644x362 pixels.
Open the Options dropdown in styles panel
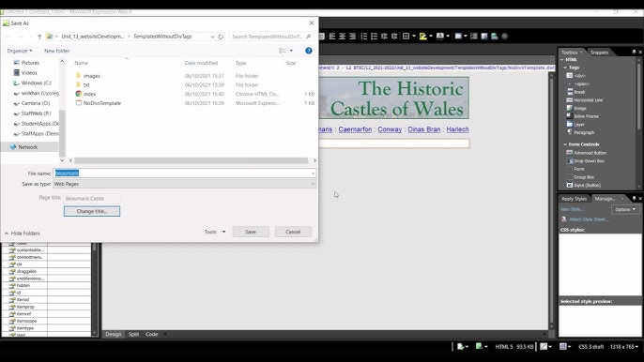(x=625, y=209)
